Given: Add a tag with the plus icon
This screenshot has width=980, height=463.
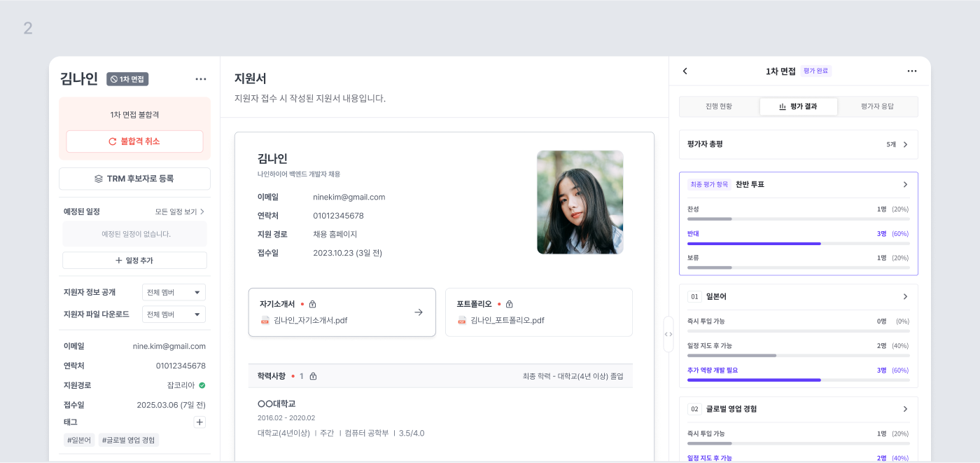Looking at the screenshot, I should 199,422.
